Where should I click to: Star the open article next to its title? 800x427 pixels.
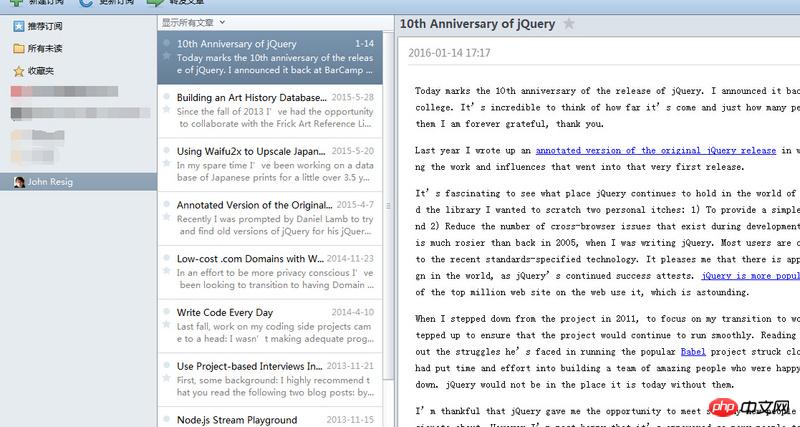coord(569,23)
